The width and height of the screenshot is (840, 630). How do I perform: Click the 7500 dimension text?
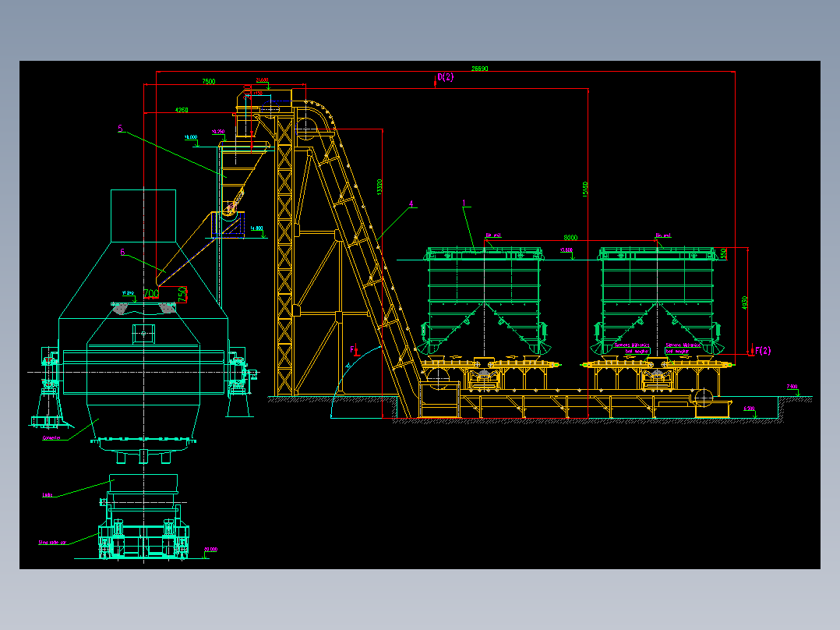(209, 82)
